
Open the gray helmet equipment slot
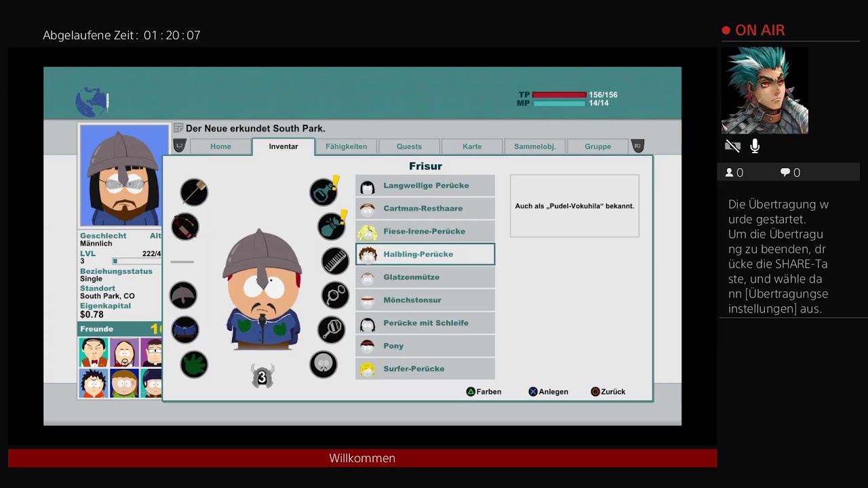[x=183, y=296]
